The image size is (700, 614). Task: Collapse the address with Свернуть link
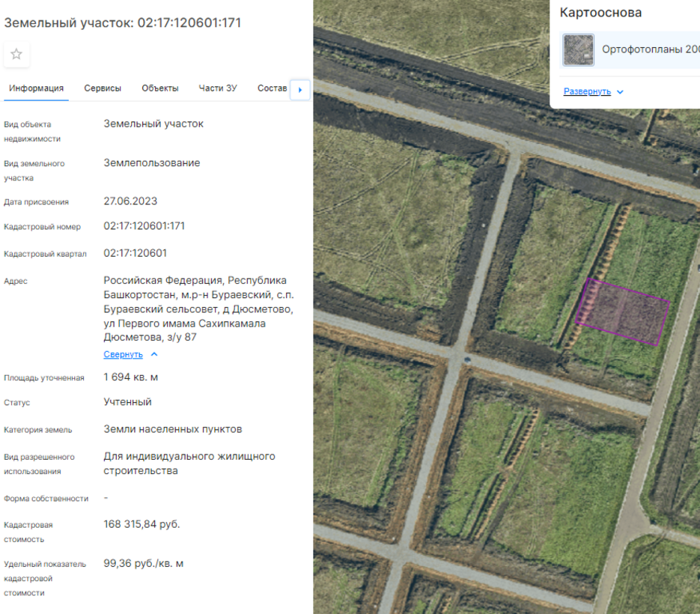pyautogui.click(x=123, y=355)
